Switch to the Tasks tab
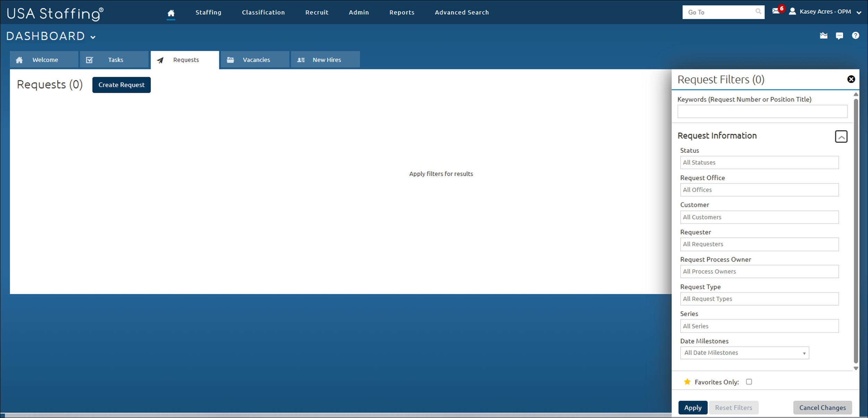Image resolution: width=868 pixels, height=418 pixels. click(x=114, y=59)
